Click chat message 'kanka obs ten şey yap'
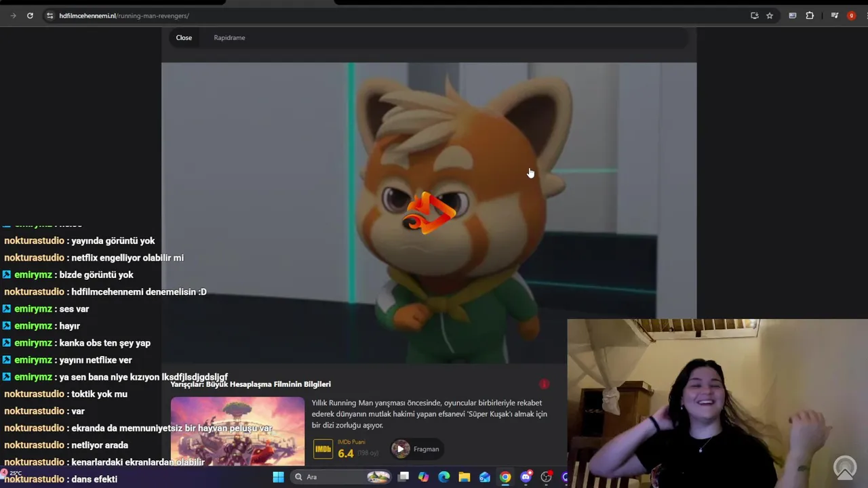Screen dimensions: 868x488 pyautogui.click(x=105, y=343)
